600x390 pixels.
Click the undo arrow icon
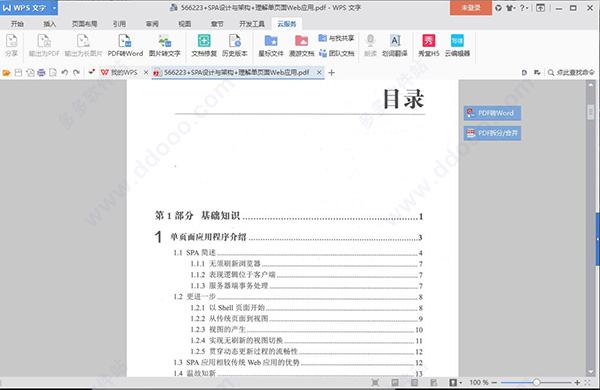coord(64,72)
